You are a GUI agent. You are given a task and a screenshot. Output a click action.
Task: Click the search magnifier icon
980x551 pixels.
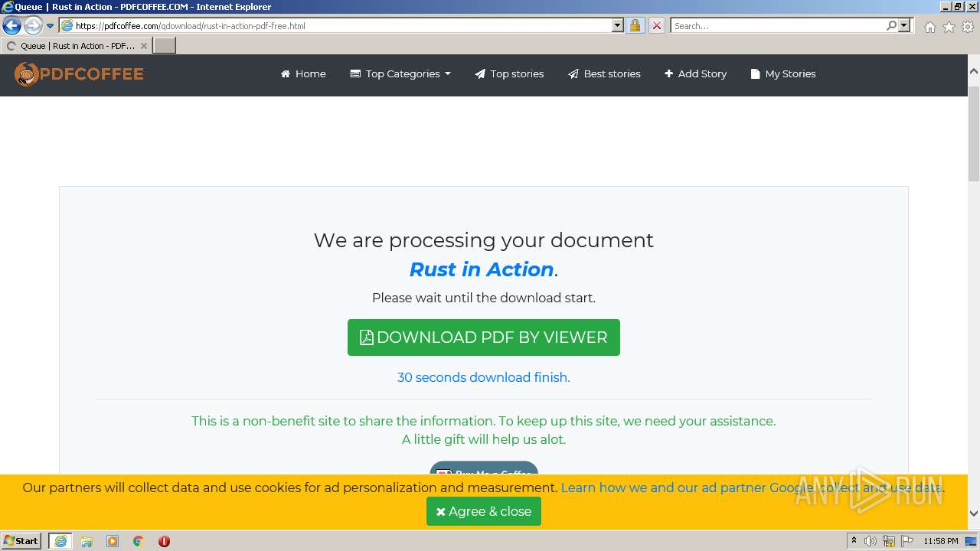click(x=891, y=25)
